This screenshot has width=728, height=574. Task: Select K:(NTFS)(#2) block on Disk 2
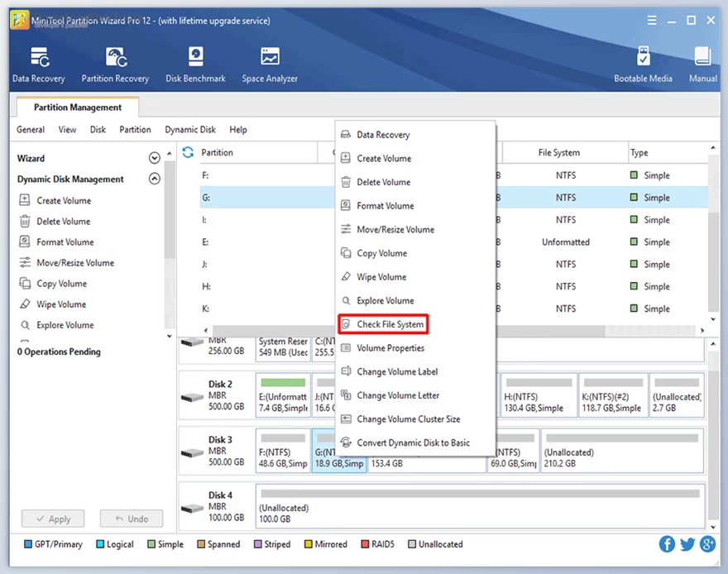pyautogui.click(x=613, y=395)
